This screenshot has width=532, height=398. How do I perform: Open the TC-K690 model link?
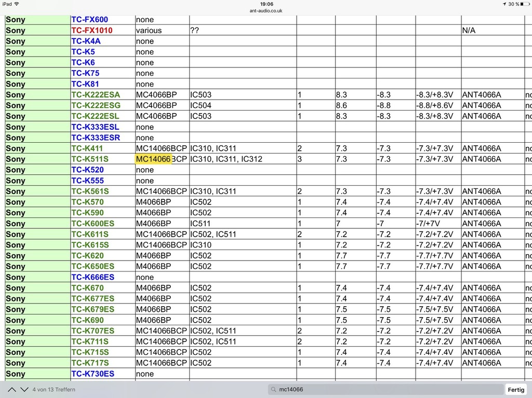coord(87,320)
